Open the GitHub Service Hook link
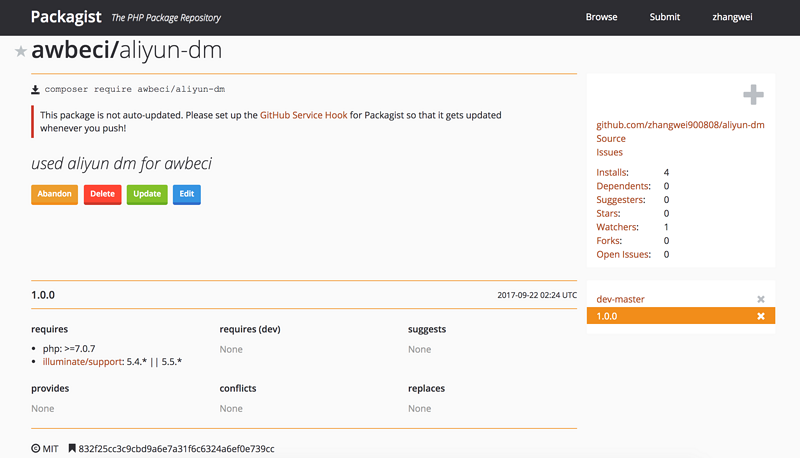 (304, 115)
